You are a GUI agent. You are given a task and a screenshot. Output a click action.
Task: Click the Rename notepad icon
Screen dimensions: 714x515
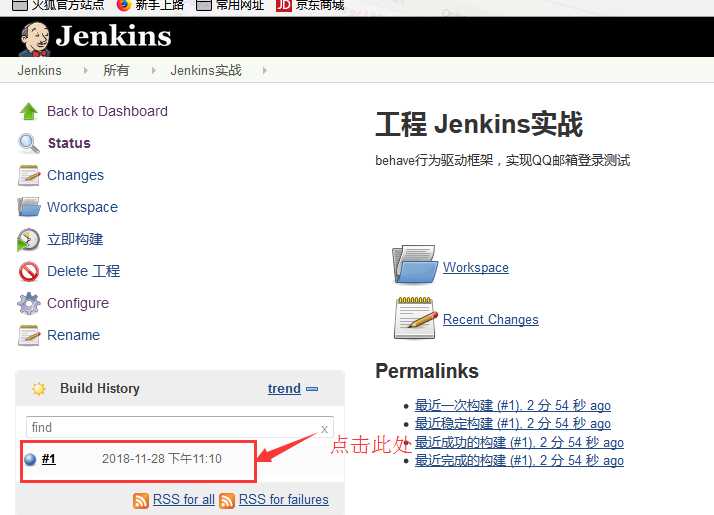point(29,336)
